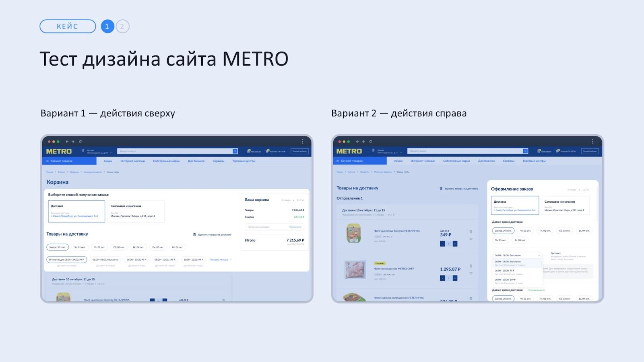The image size is (644, 362).
Task: Choose 08:00 - 10:00, 199 ₽ in the dropdown list
Action: (517, 281)
